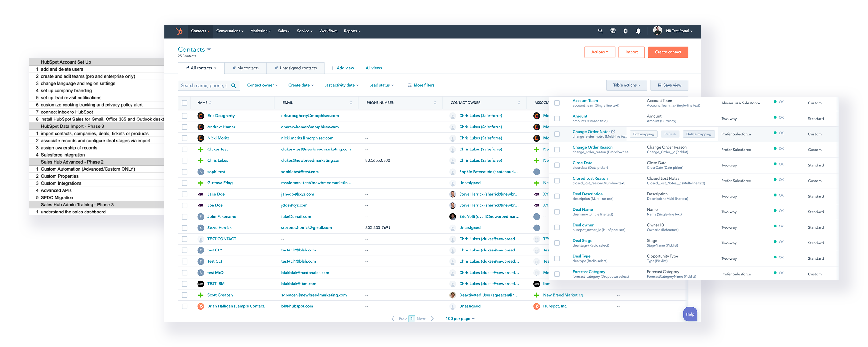Toggle the select-all contacts checkbox
Image resolution: width=868 pixels, height=347 pixels.
coord(184,103)
